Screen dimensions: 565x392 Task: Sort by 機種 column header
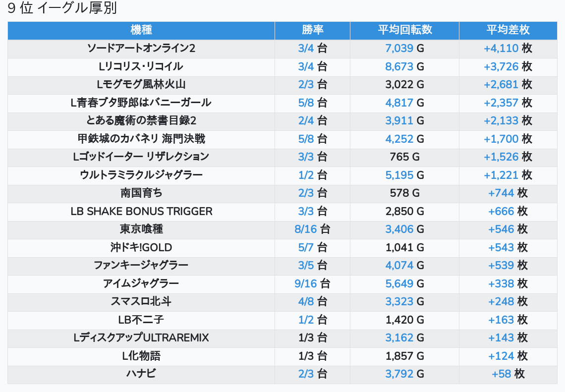[141, 30]
